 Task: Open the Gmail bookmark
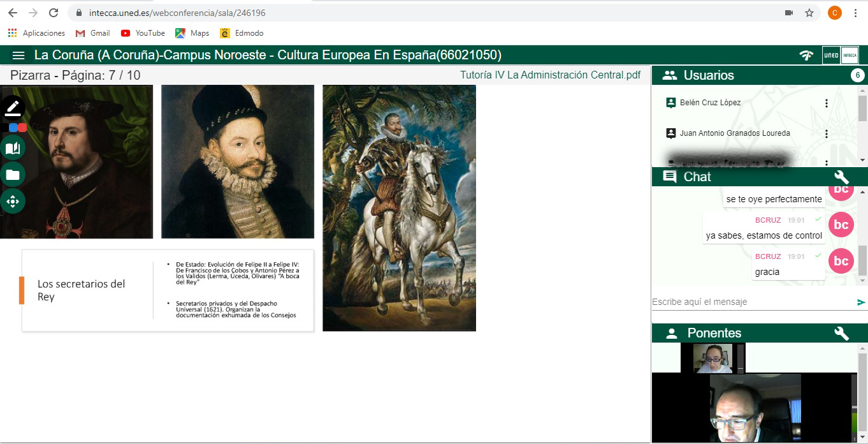pyautogui.click(x=92, y=33)
